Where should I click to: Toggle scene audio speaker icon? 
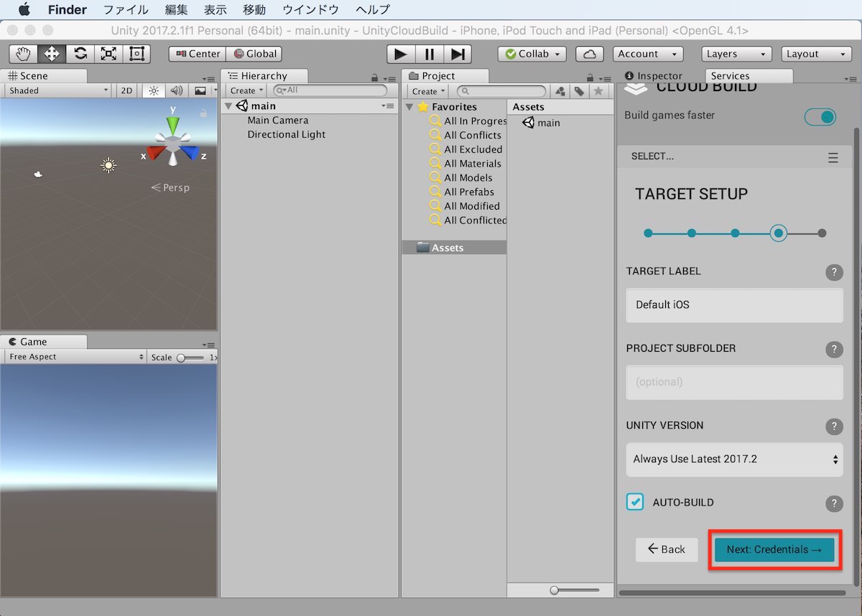click(177, 90)
